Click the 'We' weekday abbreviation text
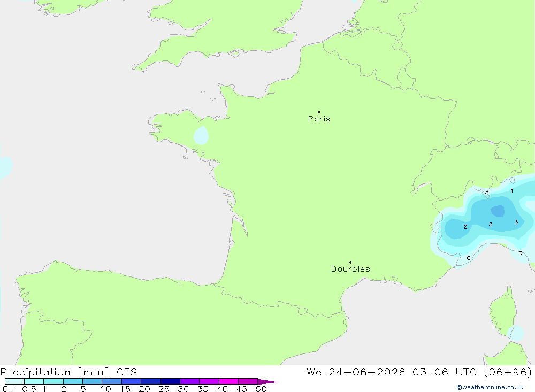Screen dimensions: 535x392 pyautogui.click(x=314, y=372)
